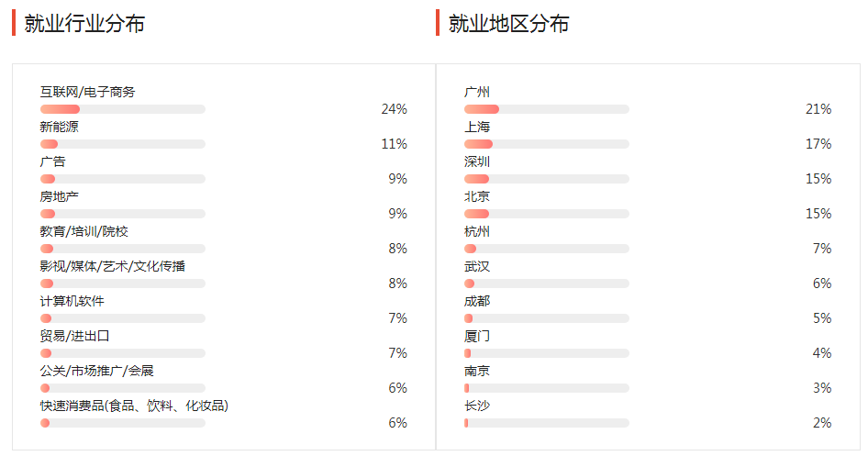Select the 上海 region label
Screen dimensions: 868x456
point(477,127)
